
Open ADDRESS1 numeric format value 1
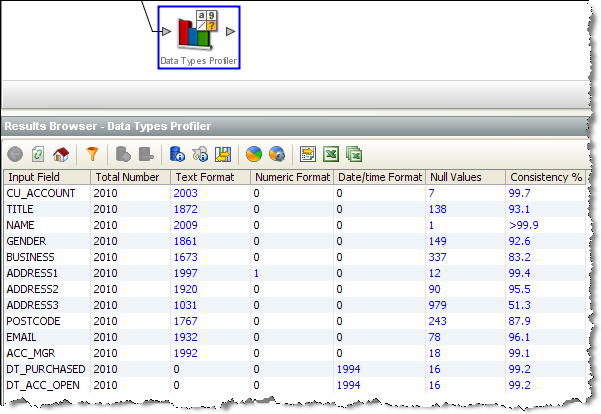[256, 273]
